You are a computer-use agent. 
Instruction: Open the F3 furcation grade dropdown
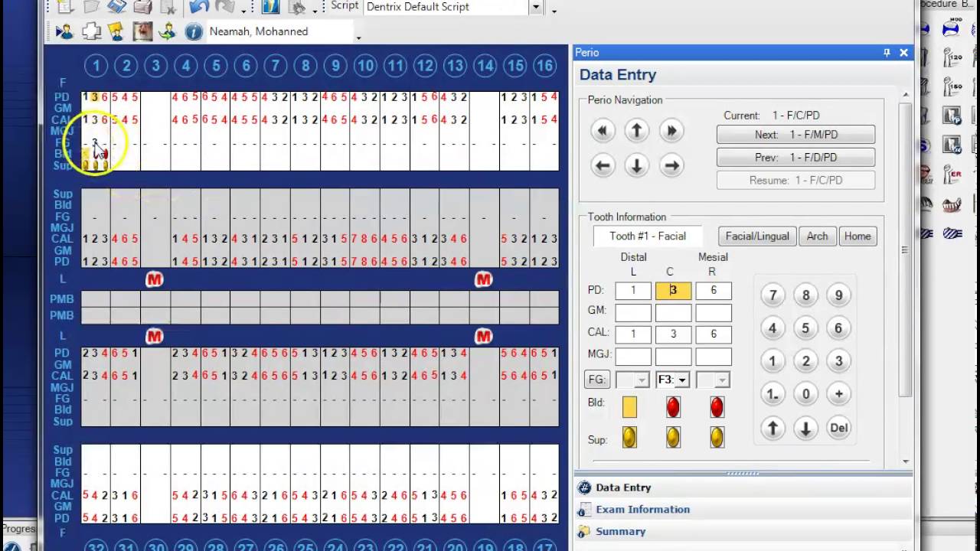pyautogui.click(x=673, y=380)
